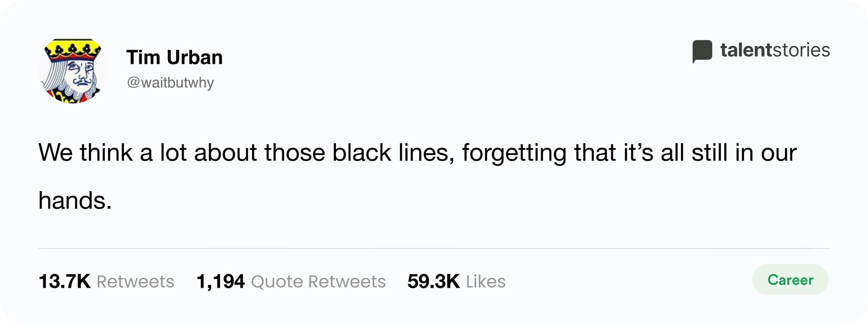The width and height of the screenshot is (868, 324).
Task: Open the @waitbutwhy handle link
Action: coord(170,83)
